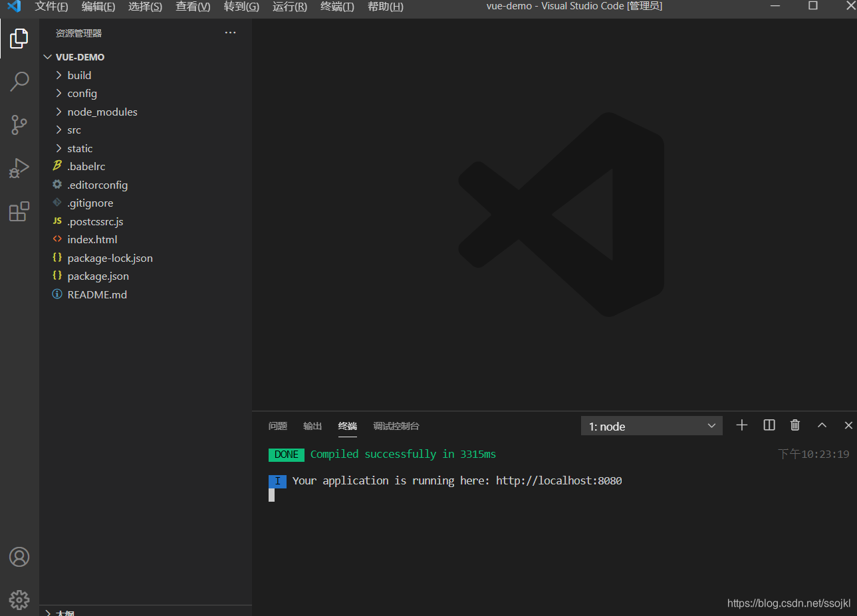The width and height of the screenshot is (857, 616).
Task: Open the 终端(T) Terminal menu
Action: tap(337, 6)
